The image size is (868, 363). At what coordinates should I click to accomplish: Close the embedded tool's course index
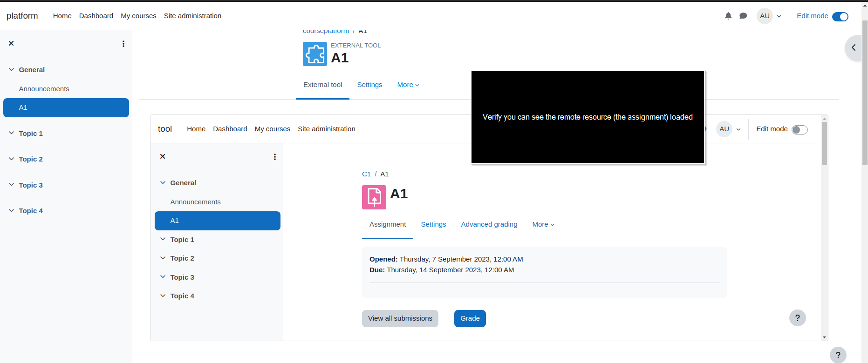[x=163, y=156]
